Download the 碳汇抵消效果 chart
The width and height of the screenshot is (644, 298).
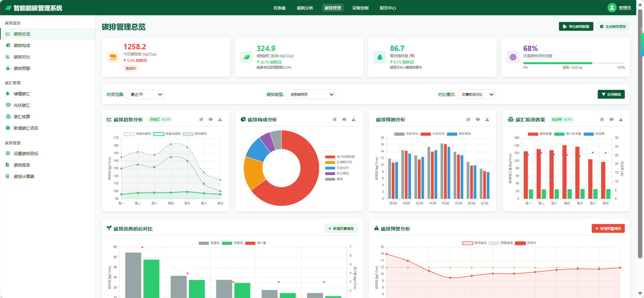tap(621, 120)
